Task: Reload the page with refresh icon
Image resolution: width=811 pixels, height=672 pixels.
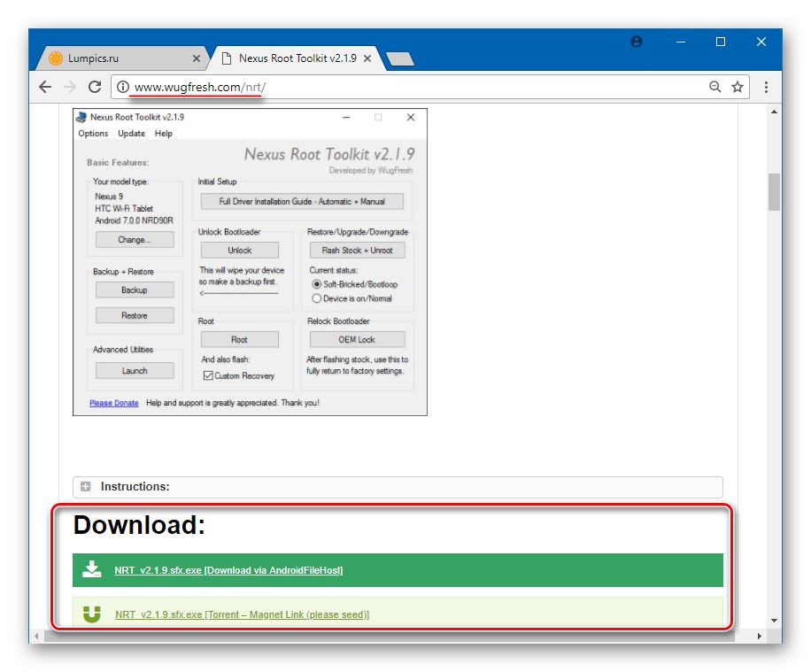Action: [95, 87]
